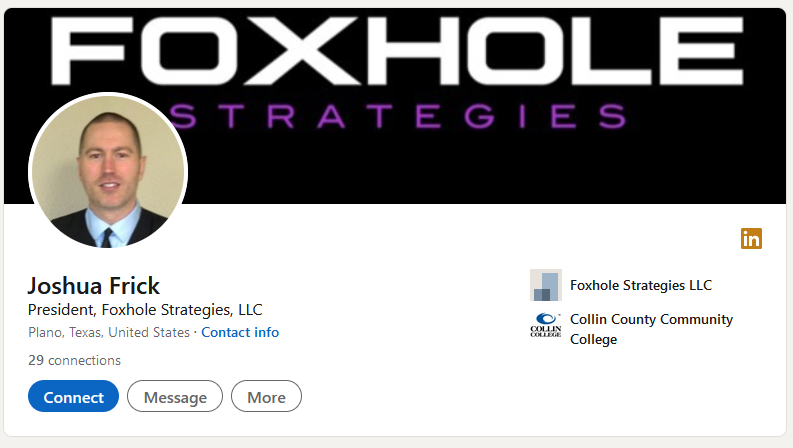
Task: Click the Plano, Texas, United States location
Action: [x=109, y=332]
